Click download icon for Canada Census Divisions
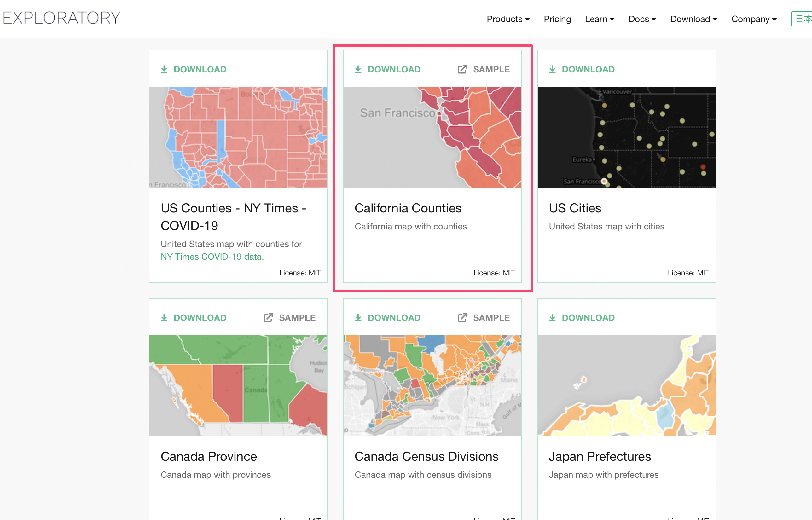812x520 pixels. tap(358, 318)
